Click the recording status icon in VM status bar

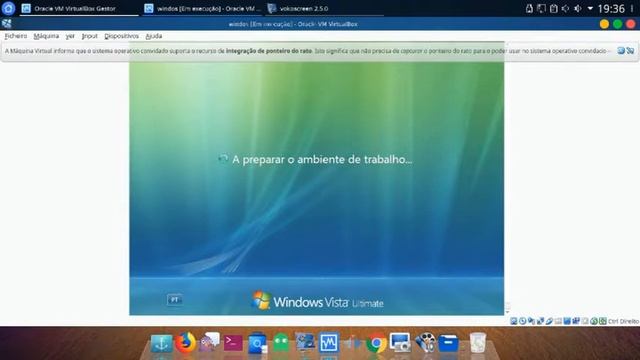576,321
